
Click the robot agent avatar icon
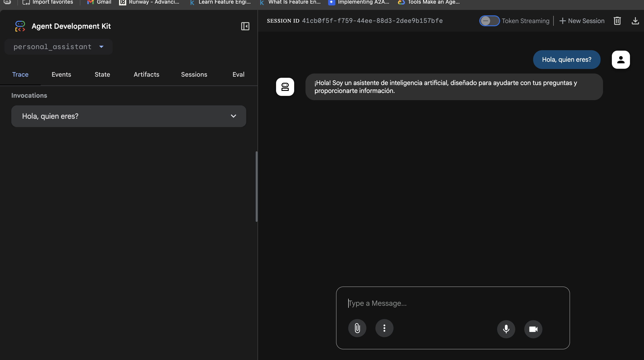tap(285, 87)
